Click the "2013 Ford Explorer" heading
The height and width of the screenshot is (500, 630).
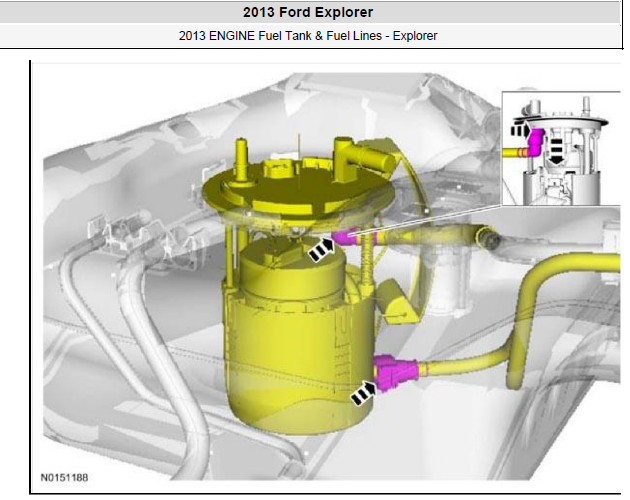308,12
